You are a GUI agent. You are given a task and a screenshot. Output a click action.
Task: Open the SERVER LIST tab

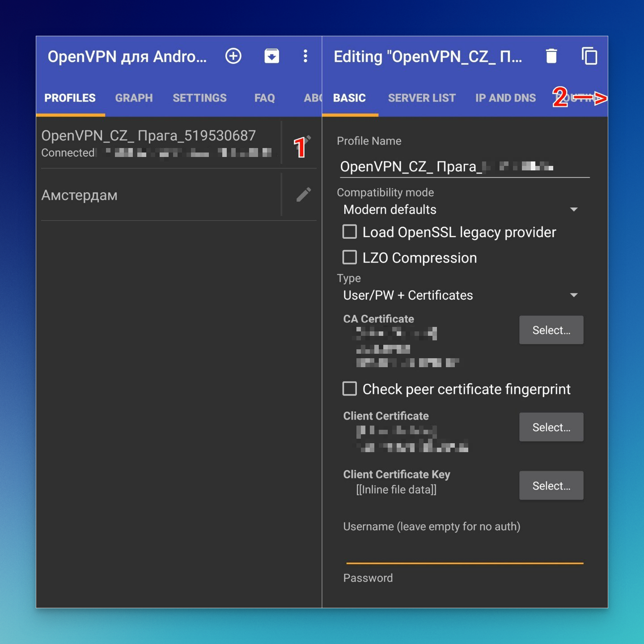[x=422, y=98]
